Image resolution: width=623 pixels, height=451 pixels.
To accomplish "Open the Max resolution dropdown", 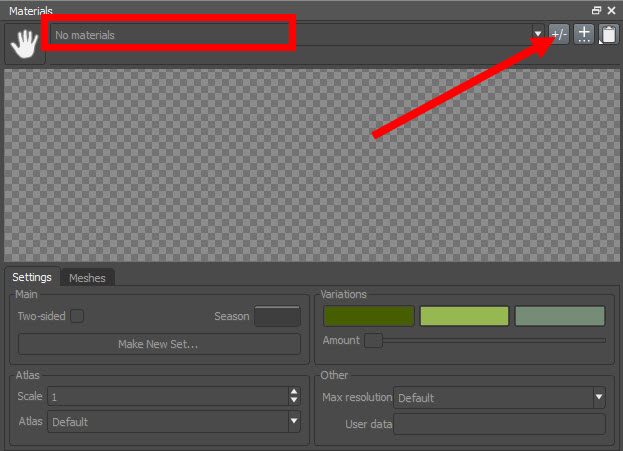I will (x=499, y=397).
